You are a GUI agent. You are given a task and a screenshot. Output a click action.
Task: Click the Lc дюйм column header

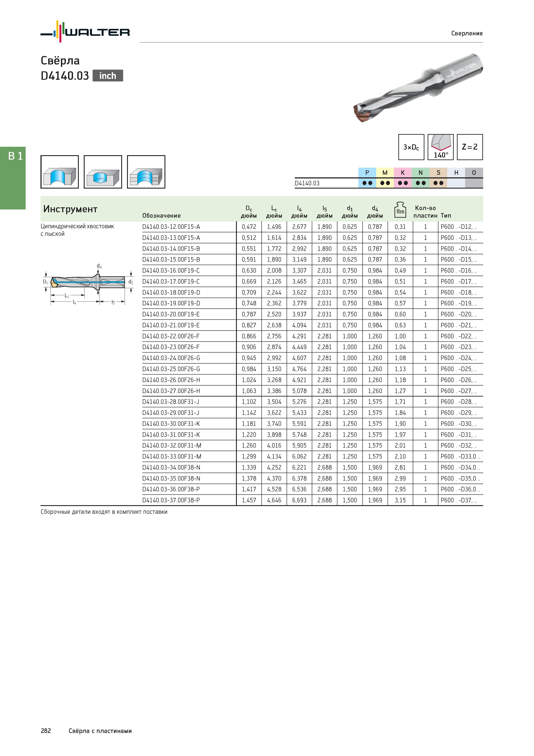pyautogui.click(x=274, y=212)
